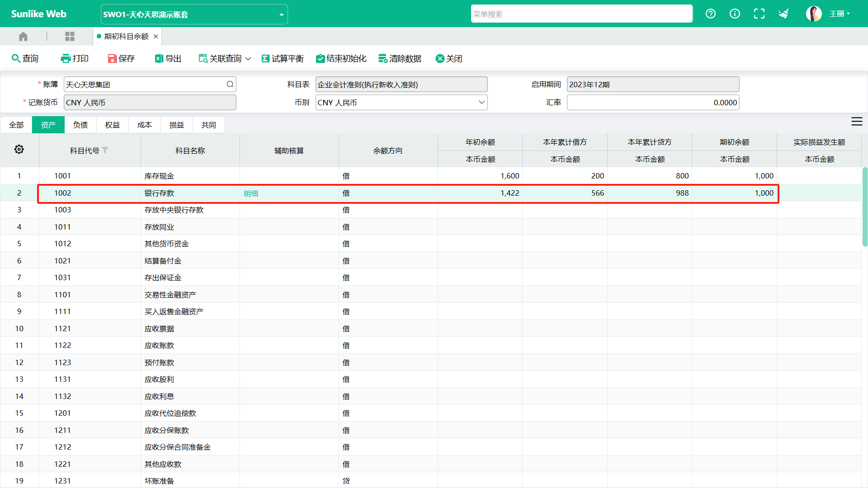Switch to the 负债 tab
The height and width of the screenshot is (488, 868).
[x=80, y=125]
